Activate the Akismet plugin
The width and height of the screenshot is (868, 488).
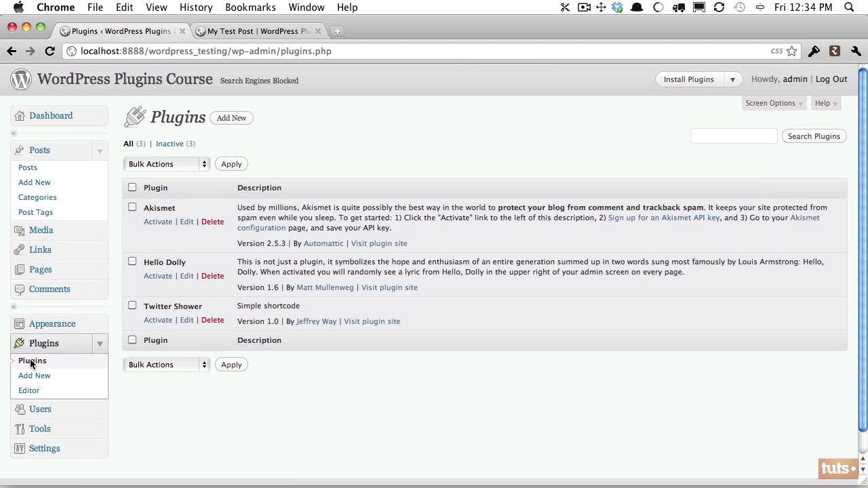point(158,222)
